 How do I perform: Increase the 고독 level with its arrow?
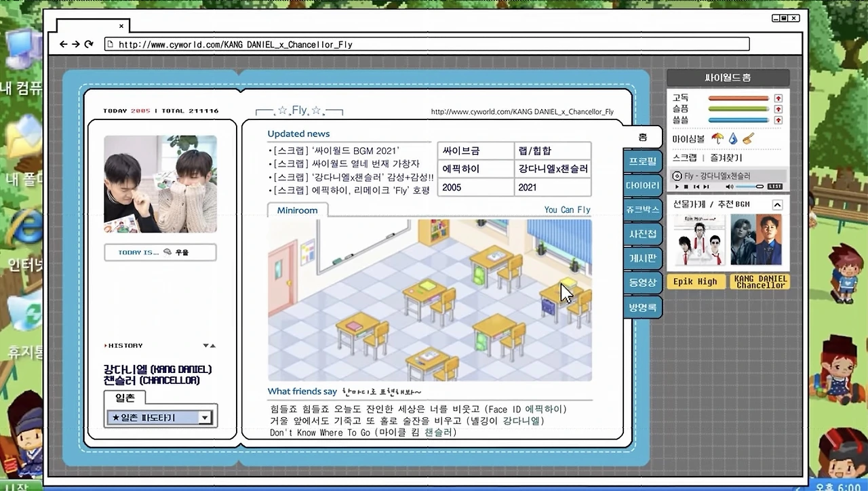[x=778, y=98]
